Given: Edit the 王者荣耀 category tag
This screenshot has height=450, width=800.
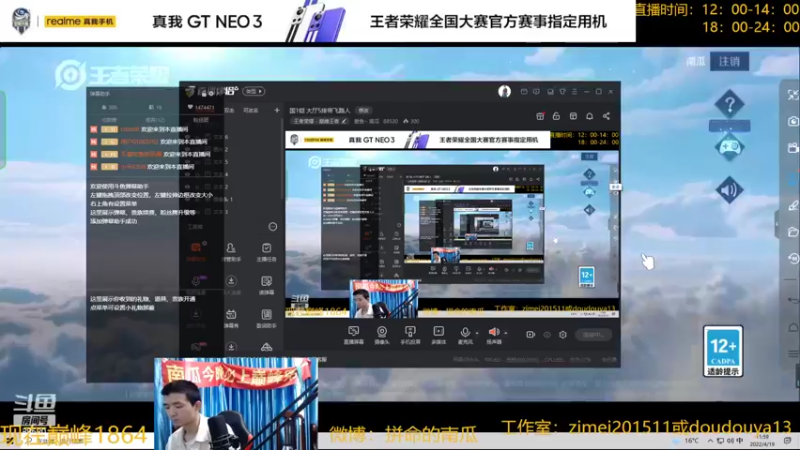Looking at the screenshot, I should pyautogui.click(x=320, y=121).
